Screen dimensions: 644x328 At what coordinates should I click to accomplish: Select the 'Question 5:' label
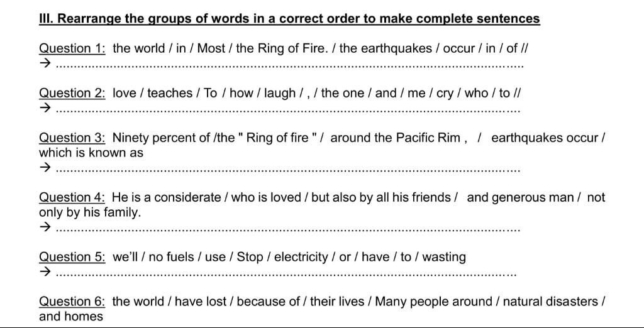pos(73,258)
